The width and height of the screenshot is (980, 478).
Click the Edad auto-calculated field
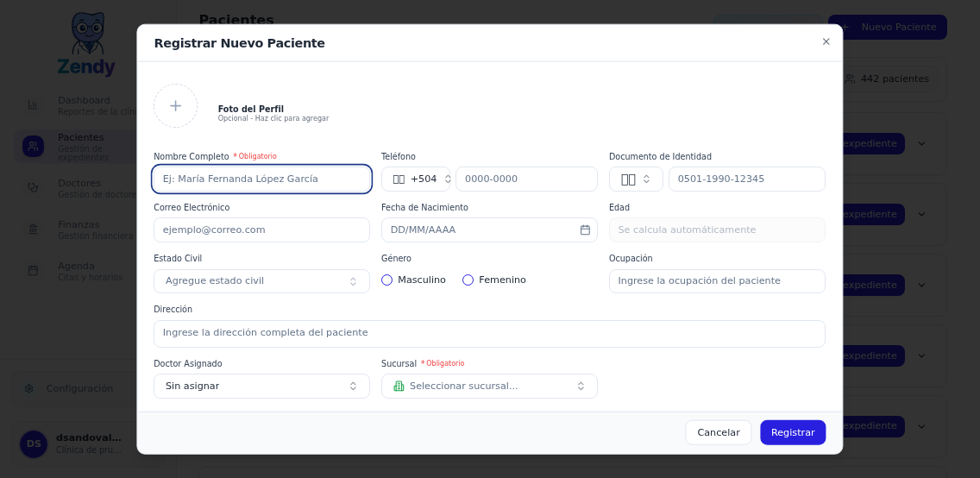coord(717,230)
